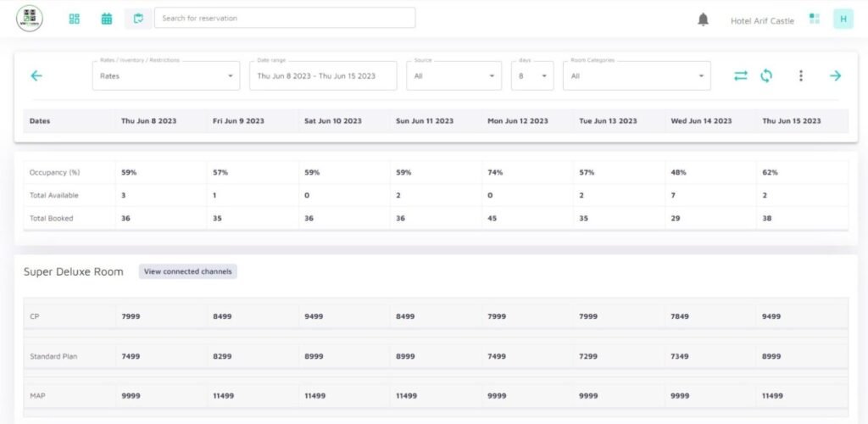Screen dimensions: 868x424
Task: Select the highlighted rates inventory icon
Action: click(138, 19)
